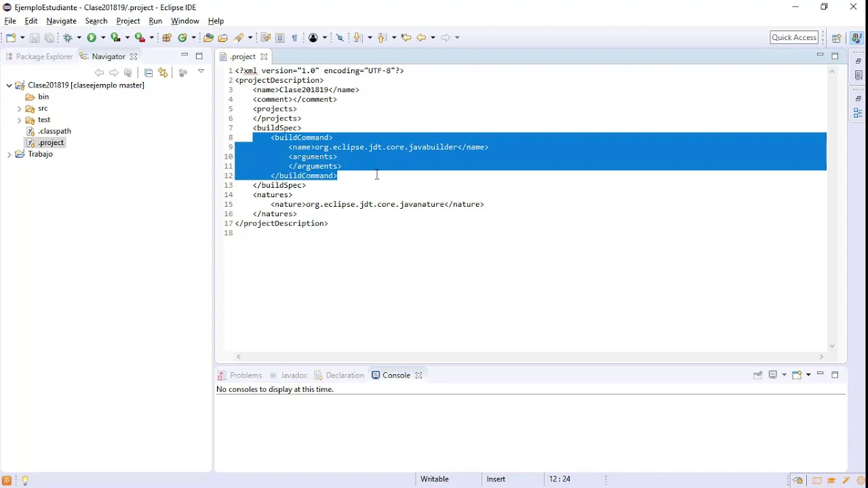This screenshot has width=868, height=488.
Task: Click the Save All icon
Action: click(50, 38)
